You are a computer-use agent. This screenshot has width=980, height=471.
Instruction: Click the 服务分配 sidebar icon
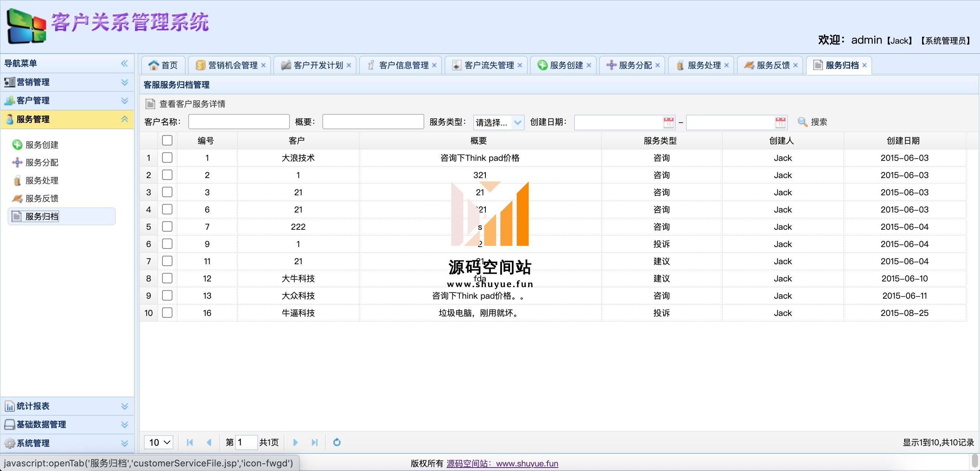(17, 162)
